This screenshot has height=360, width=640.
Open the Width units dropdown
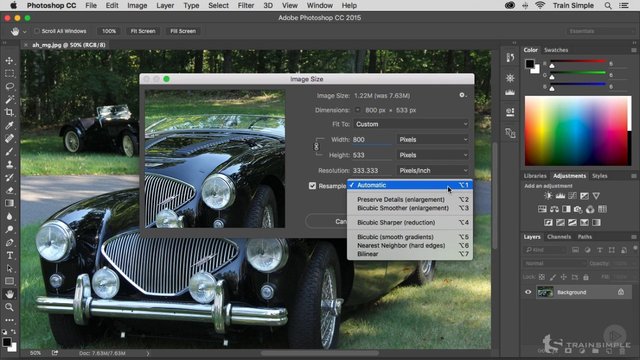click(433, 140)
